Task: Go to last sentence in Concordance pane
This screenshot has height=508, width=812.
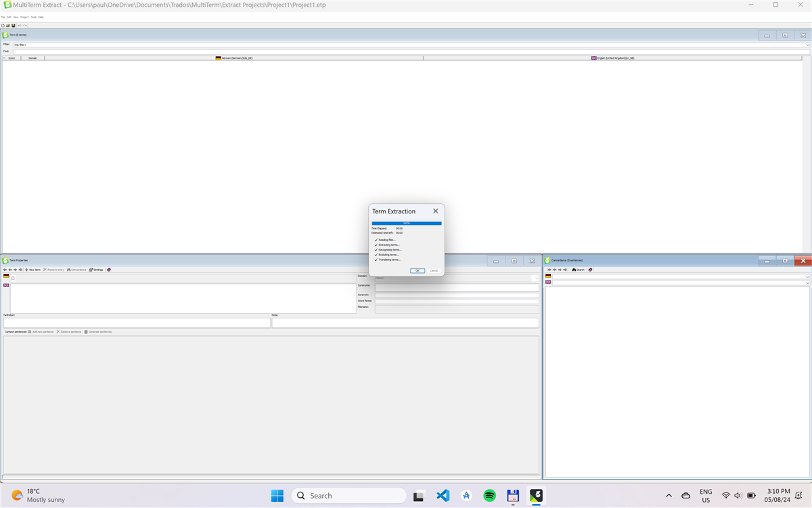Action: click(x=565, y=270)
